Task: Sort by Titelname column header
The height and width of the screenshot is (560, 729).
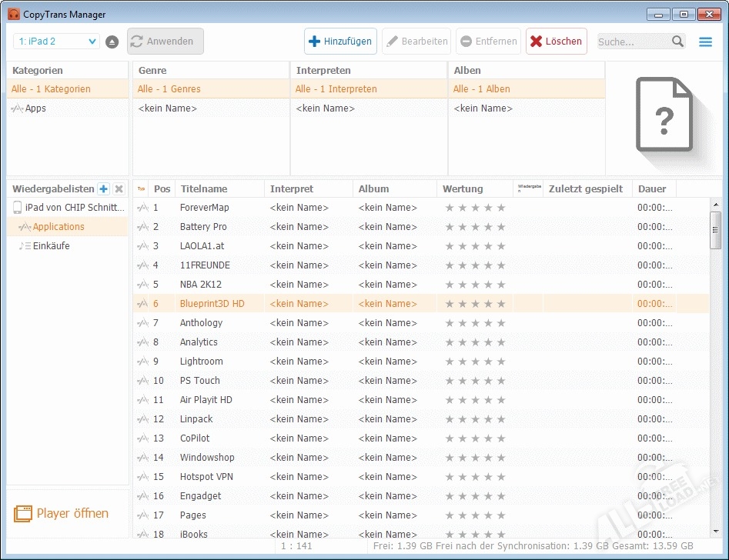Action: coord(204,188)
